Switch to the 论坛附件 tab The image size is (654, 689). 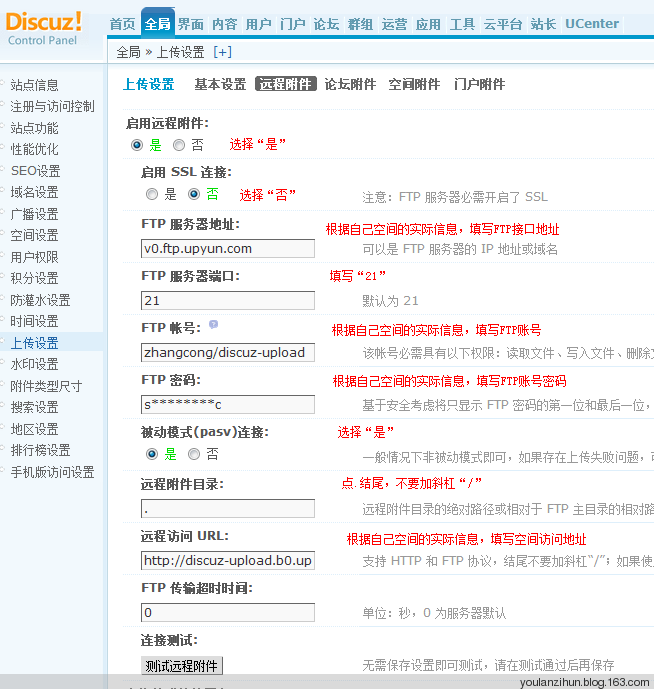click(x=350, y=85)
